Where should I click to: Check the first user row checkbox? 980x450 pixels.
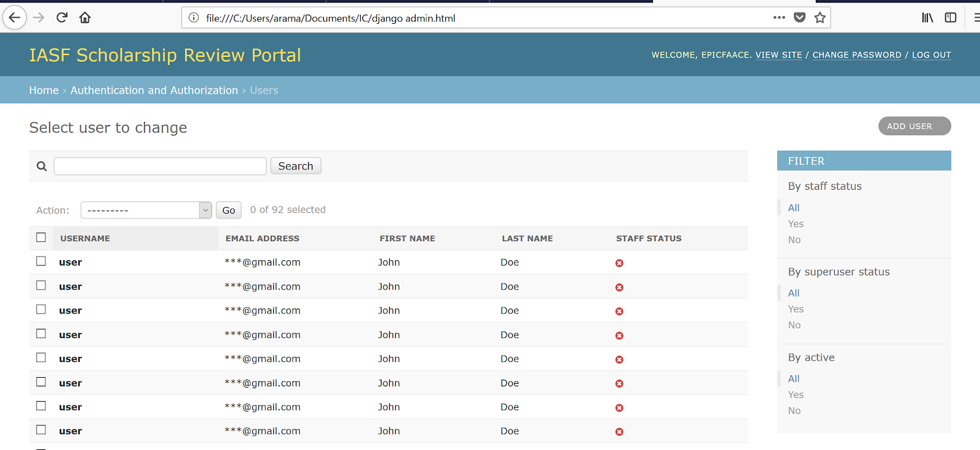[x=41, y=261]
